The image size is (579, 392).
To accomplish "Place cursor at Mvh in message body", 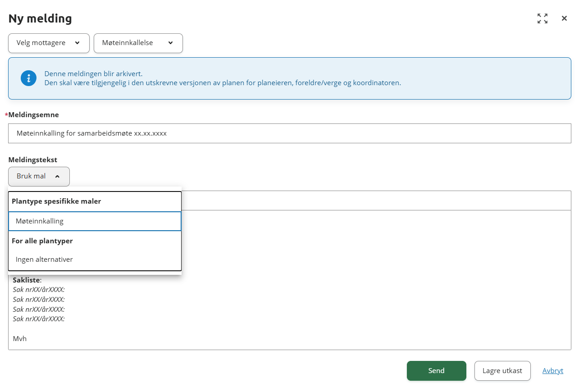I will pos(20,338).
